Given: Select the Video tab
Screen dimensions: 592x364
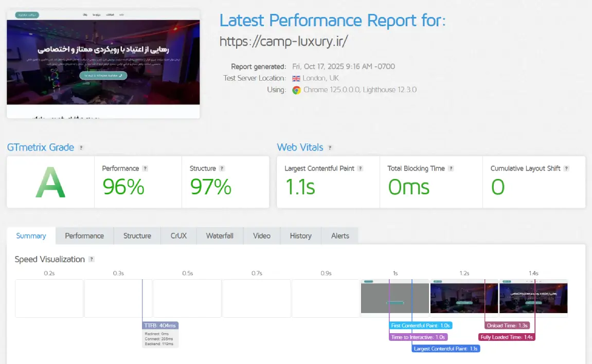Looking at the screenshot, I should tap(261, 236).
